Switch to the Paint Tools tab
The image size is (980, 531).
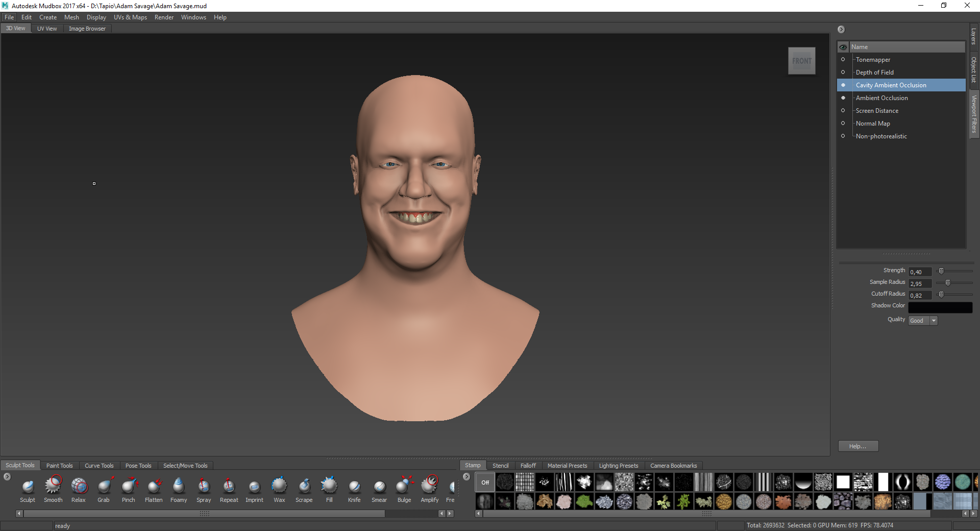tap(59, 466)
